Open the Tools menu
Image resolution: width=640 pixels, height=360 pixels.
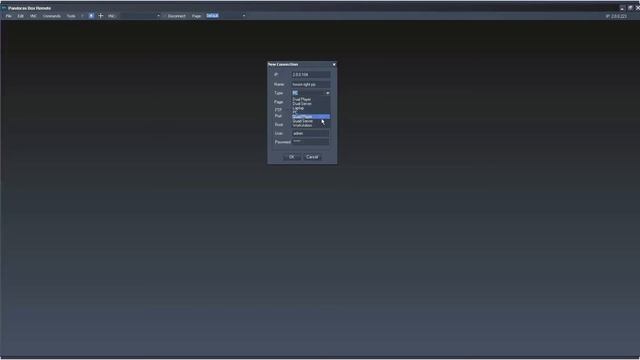(x=71, y=16)
